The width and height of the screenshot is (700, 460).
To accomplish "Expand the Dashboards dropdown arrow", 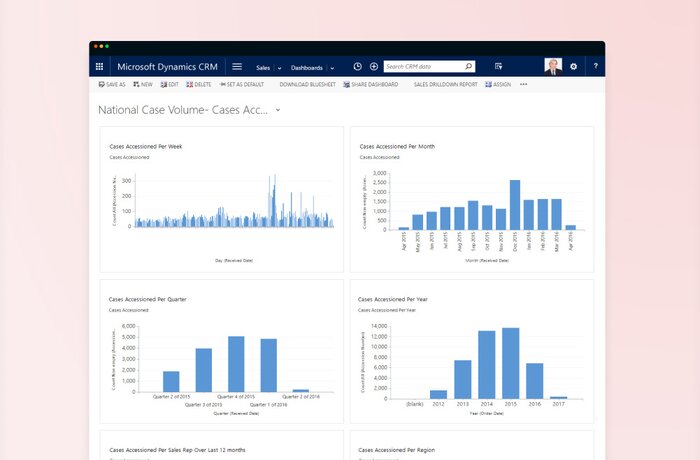I will tap(331, 68).
